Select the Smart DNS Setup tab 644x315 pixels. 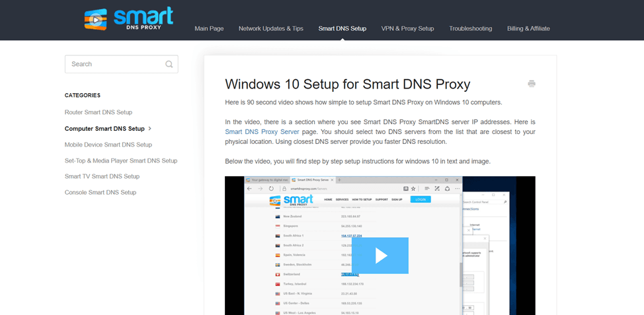click(x=342, y=28)
